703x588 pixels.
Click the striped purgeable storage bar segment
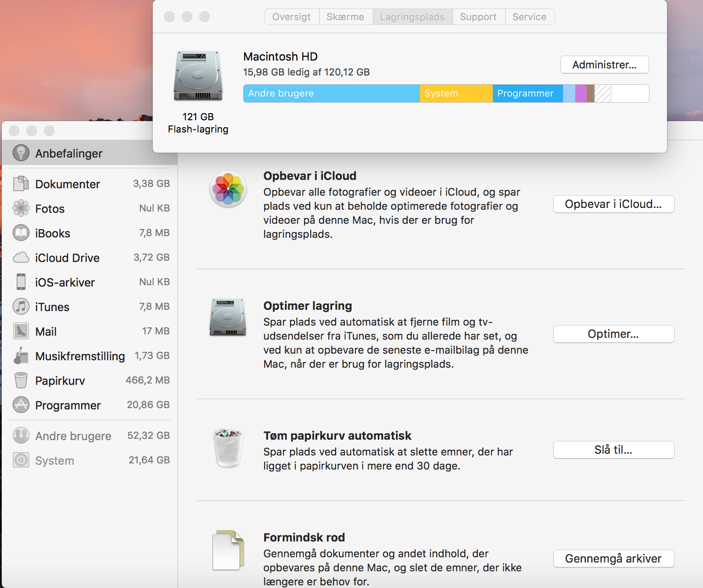point(603,93)
